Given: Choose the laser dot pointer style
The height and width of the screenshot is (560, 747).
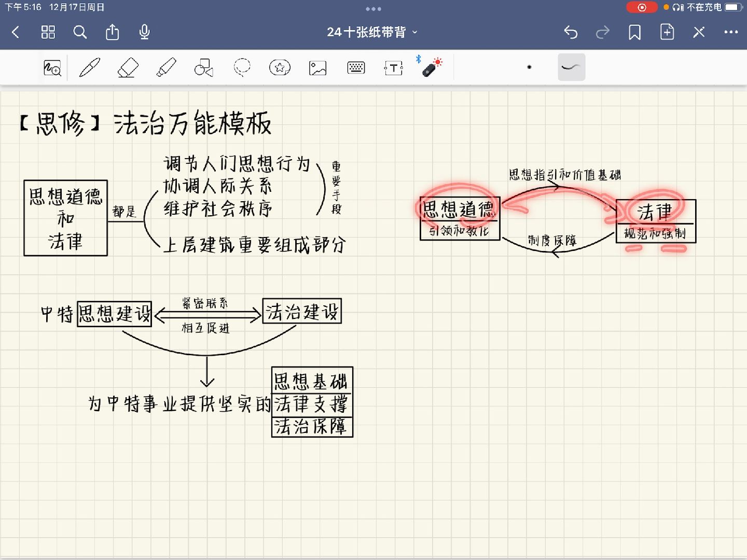Looking at the screenshot, I should tap(529, 67).
